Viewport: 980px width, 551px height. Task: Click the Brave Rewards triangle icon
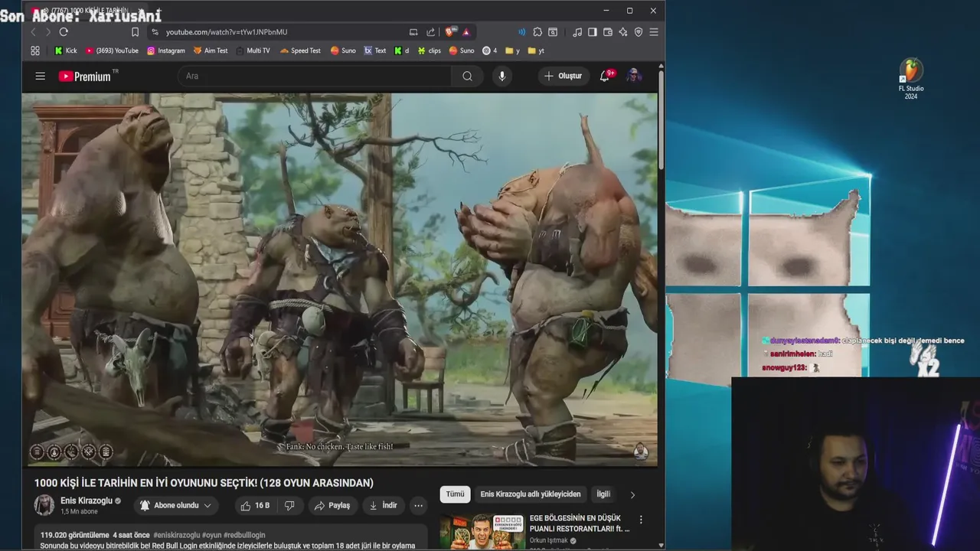(x=465, y=32)
